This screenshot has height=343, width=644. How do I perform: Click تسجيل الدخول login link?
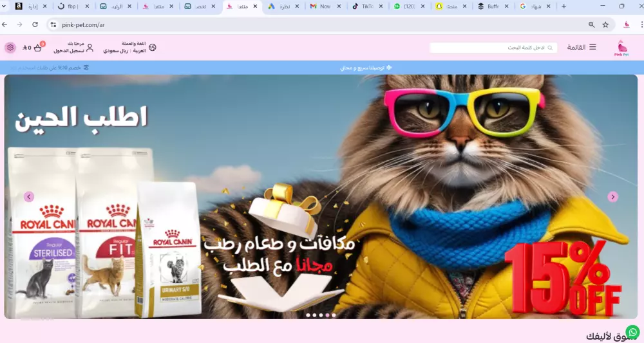click(x=69, y=51)
